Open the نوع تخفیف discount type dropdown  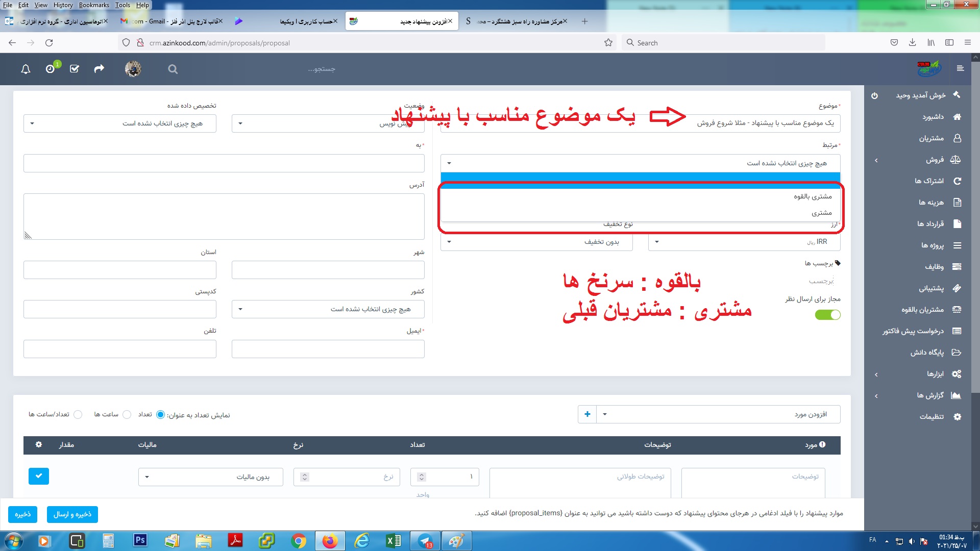(x=536, y=242)
